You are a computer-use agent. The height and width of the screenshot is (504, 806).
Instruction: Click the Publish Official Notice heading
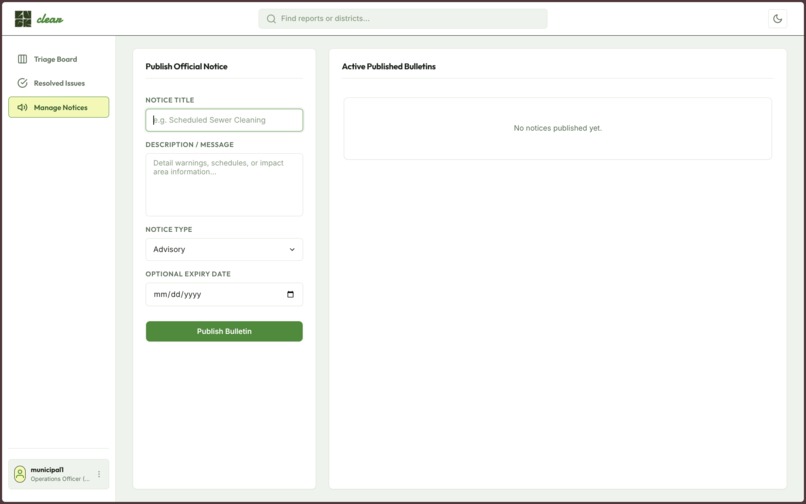tap(187, 66)
